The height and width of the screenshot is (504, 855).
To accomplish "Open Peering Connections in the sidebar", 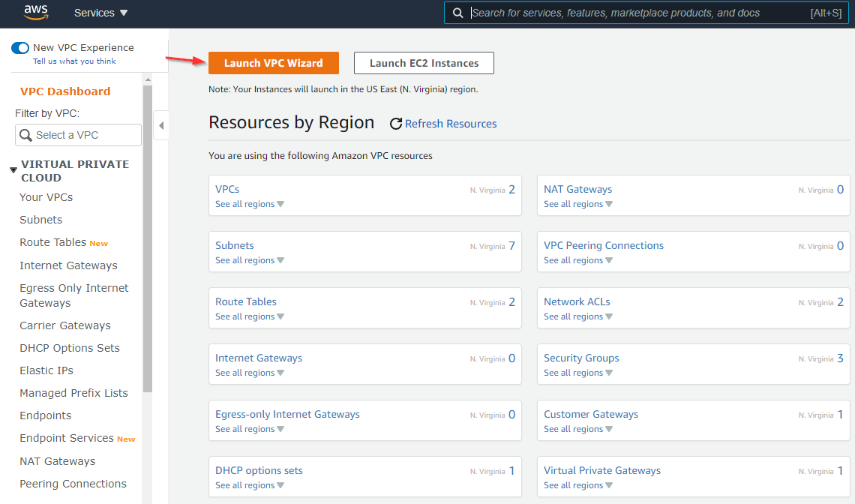I will coord(73,484).
